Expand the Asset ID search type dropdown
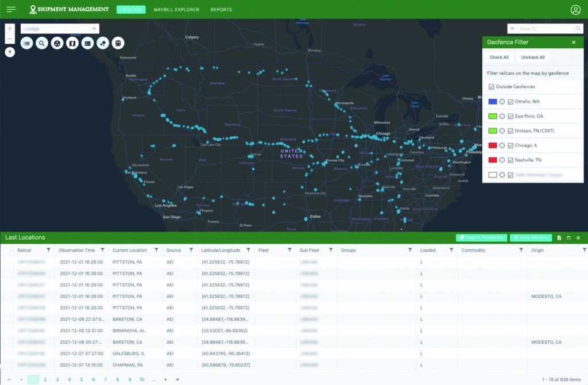 (x=512, y=29)
